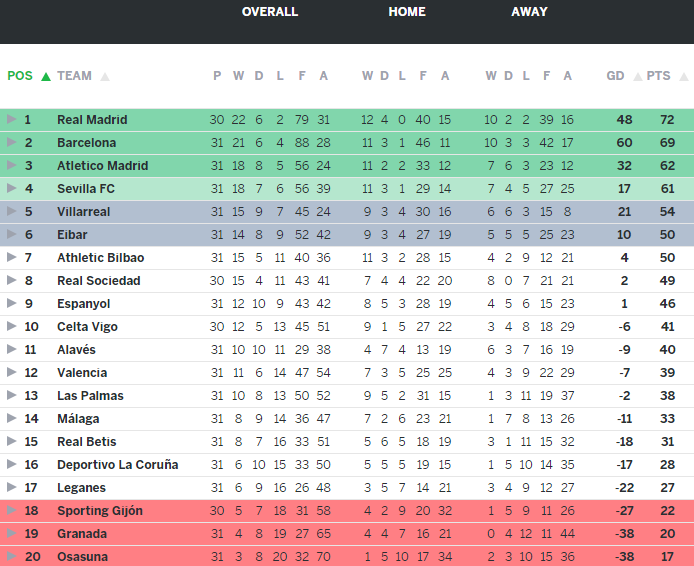Sort by the GD column header
This screenshot has height=566, width=694.
pyautogui.click(x=615, y=76)
